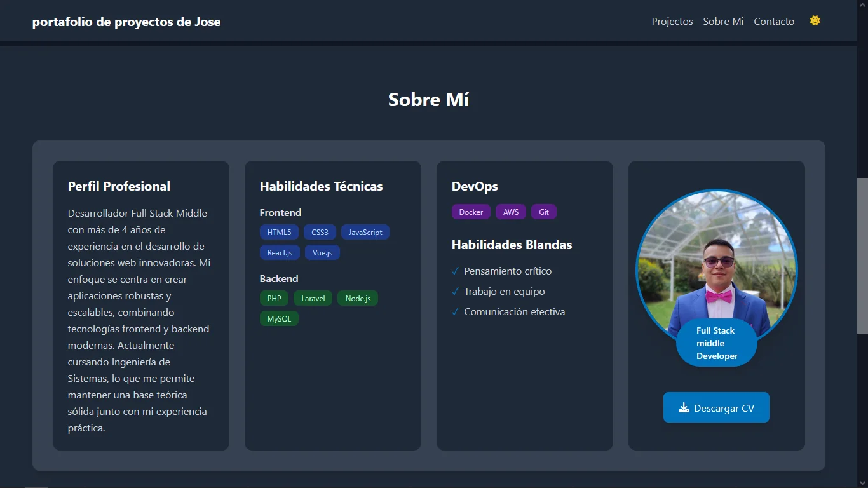Open the Contacto link

point(774,21)
